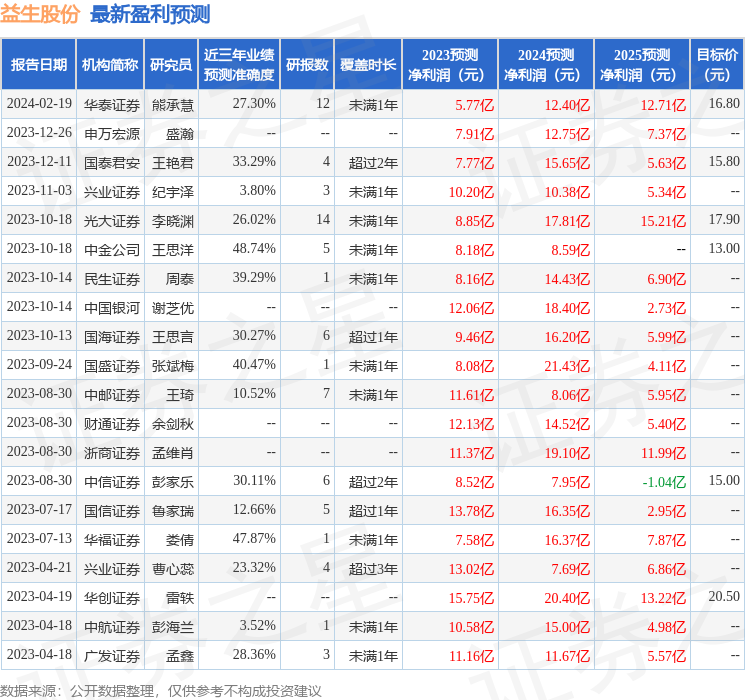Click the 机构简称 column header

tap(110, 65)
